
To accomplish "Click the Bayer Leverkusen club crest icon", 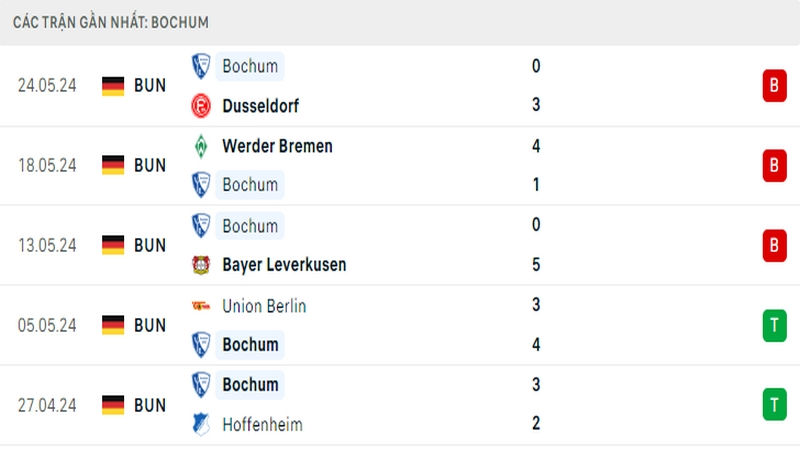I will [x=201, y=265].
